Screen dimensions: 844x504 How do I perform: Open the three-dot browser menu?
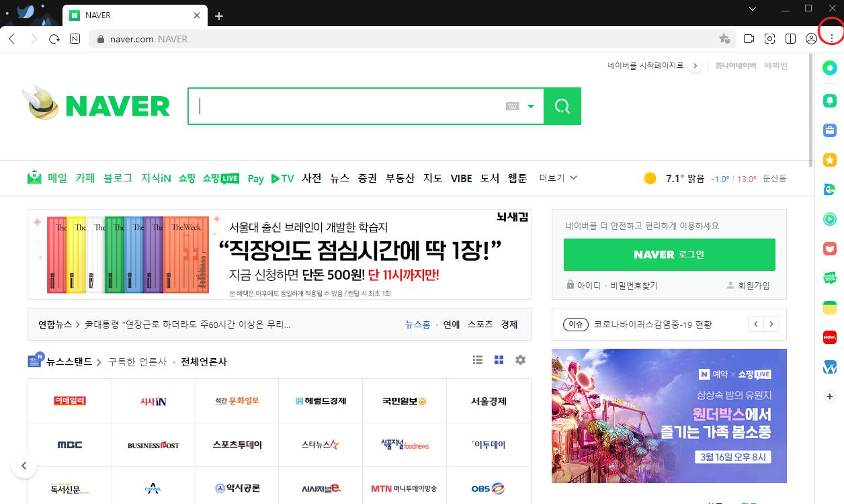(x=832, y=39)
